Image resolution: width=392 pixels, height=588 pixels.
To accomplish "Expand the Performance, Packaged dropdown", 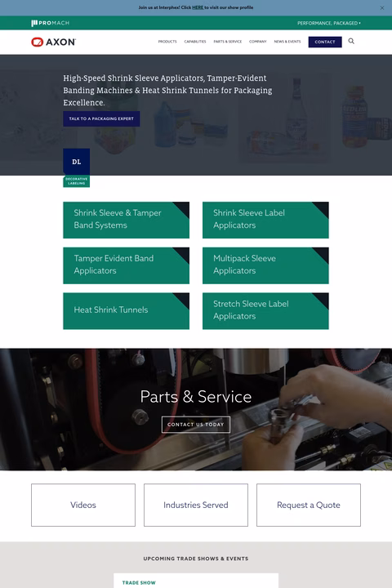I will pyautogui.click(x=329, y=23).
